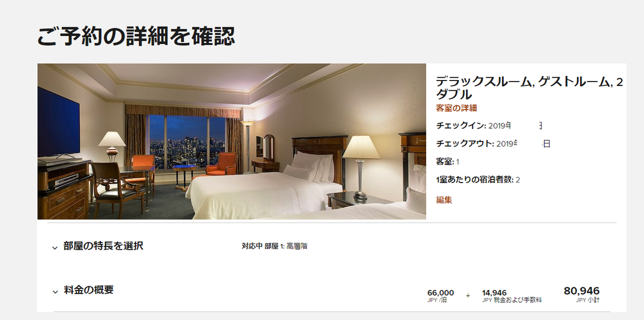Click the plus sign between rate and taxes
This screenshot has width=644, height=320.
[x=468, y=295]
